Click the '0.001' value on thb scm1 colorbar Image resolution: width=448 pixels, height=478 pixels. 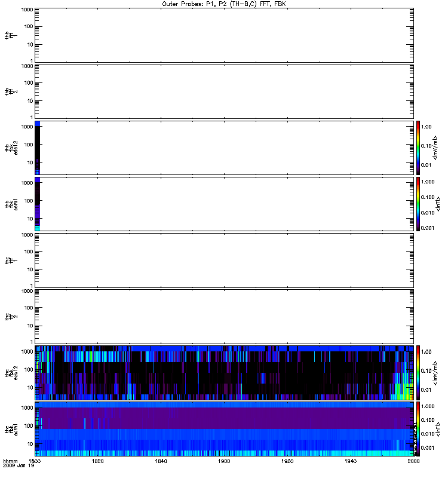coord(428,228)
